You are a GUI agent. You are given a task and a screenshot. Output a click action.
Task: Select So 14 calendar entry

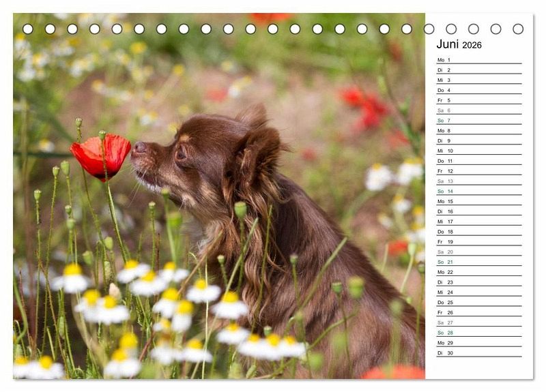[478, 192]
